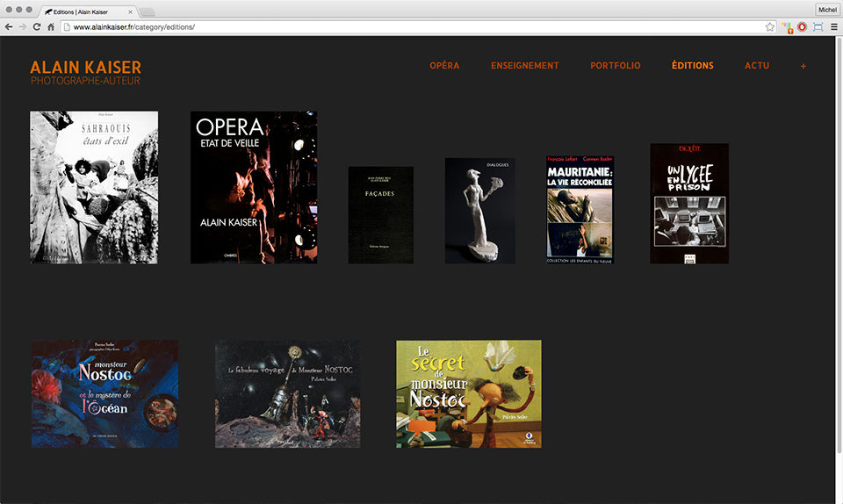Open Monsieur Nostoc et le mystère de l'Océan
The height and width of the screenshot is (504, 843).
(x=104, y=394)
